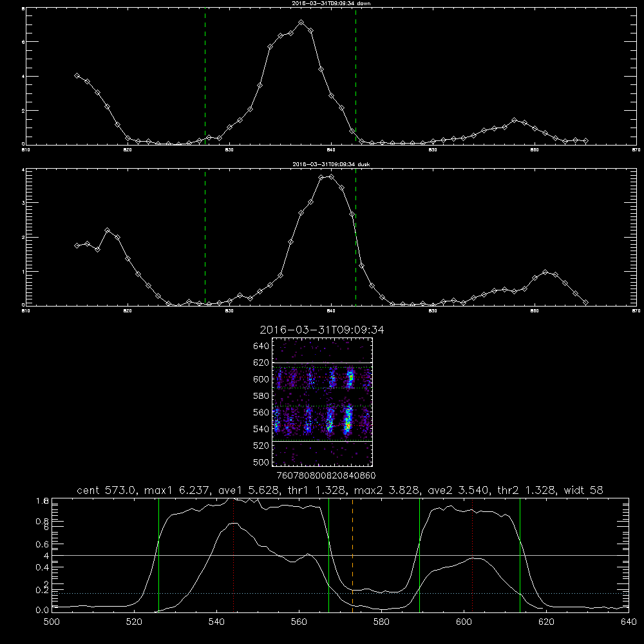Viewport: 644px width, 644px height.
Task: Click the orange dashed center line in bottom plot
Action: coord(352,555)
